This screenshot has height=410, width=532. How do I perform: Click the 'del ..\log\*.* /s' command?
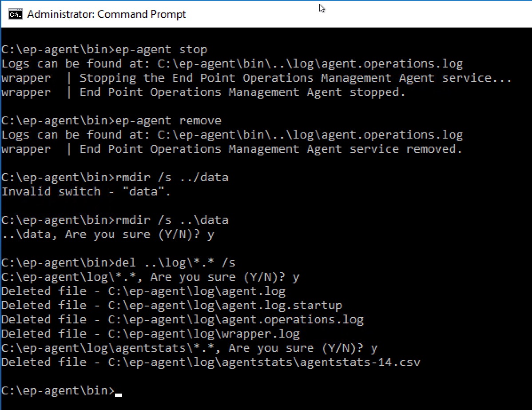pos(175,263)
